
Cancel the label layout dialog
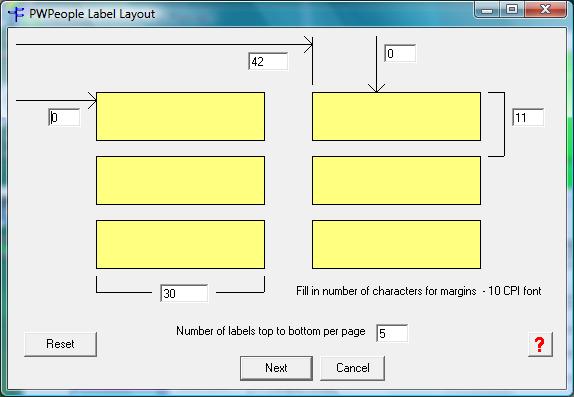click(x=353, y=368)
